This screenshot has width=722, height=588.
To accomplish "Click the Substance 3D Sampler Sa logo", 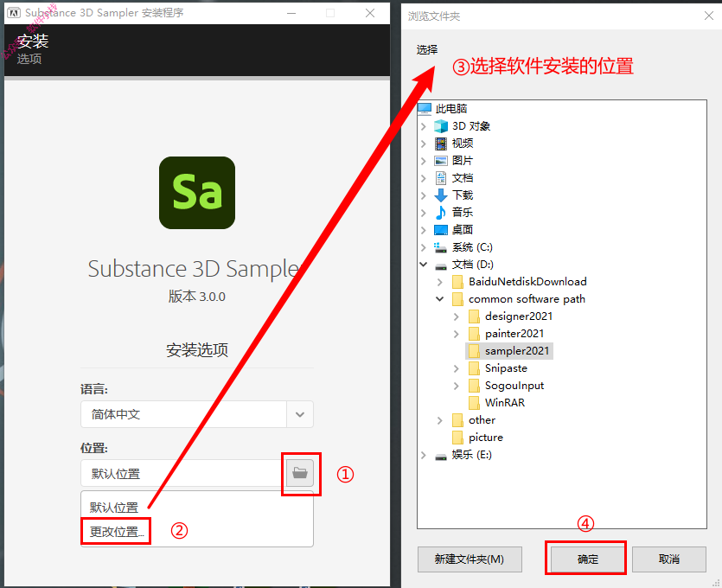I will pyautogui.click(x=197, y=193).
